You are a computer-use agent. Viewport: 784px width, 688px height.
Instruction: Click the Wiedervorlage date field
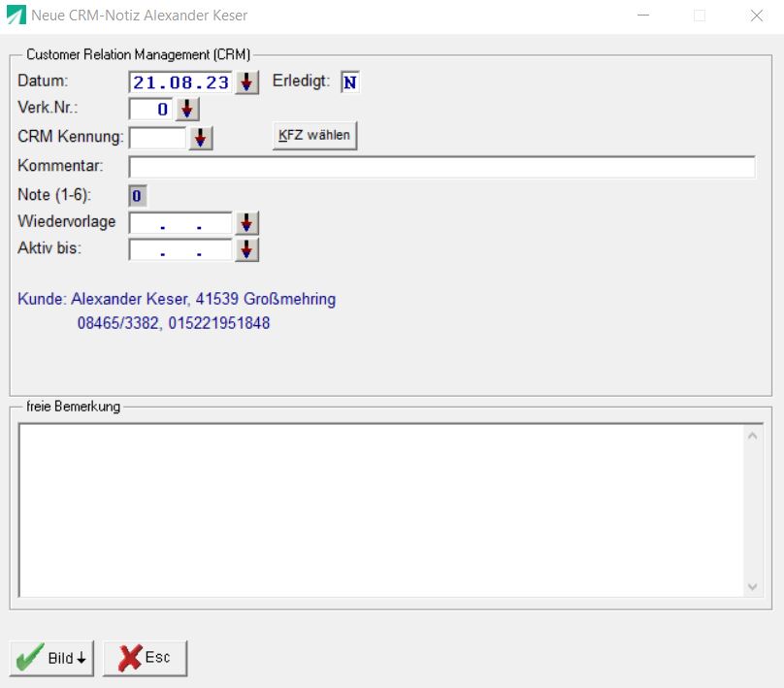click(x=180, y=223)
